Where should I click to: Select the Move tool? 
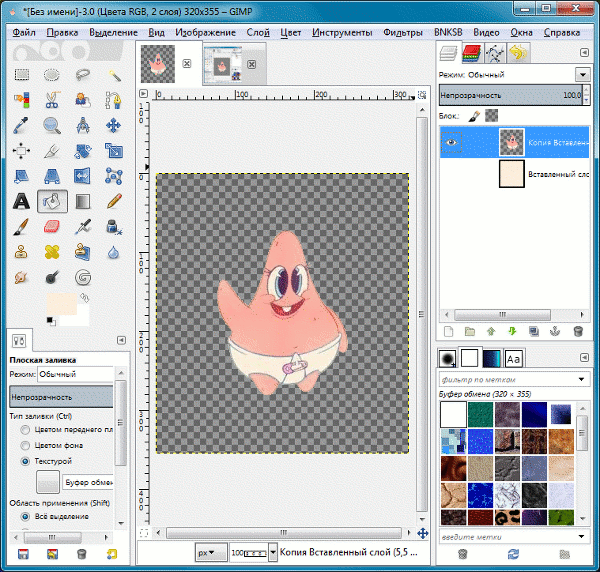[x=114, y=125]
